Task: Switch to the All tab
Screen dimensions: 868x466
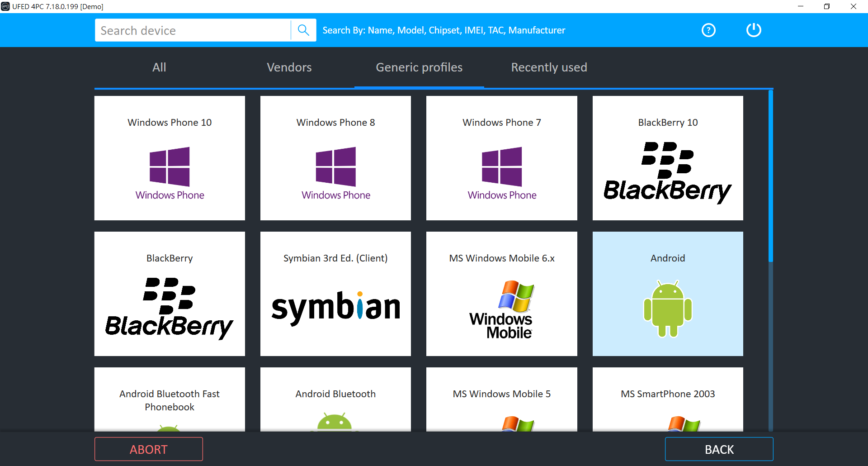Action: [x=159, y=67]
